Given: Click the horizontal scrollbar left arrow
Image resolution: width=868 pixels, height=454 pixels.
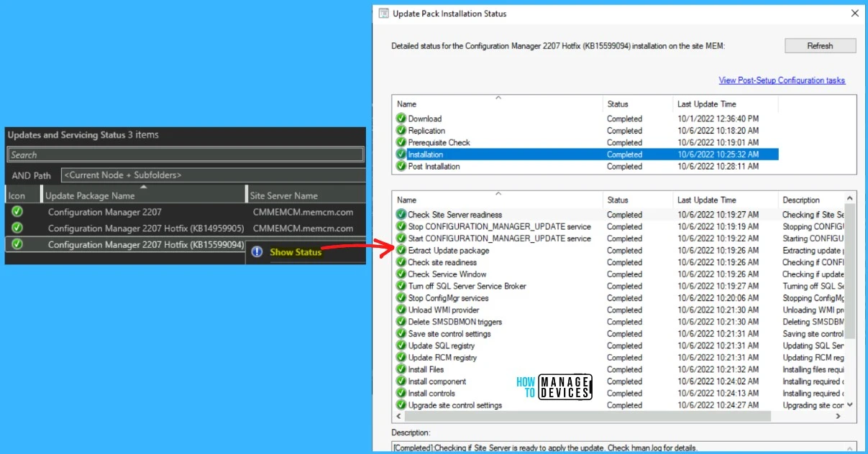Looking at the screenshot, I should [x=398, y=417].
